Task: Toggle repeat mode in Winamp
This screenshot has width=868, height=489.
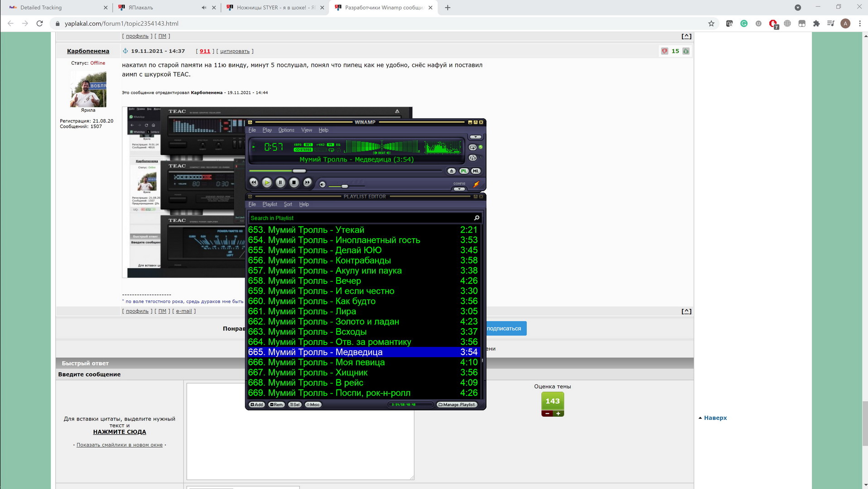Action: click(x=473, y=148)
